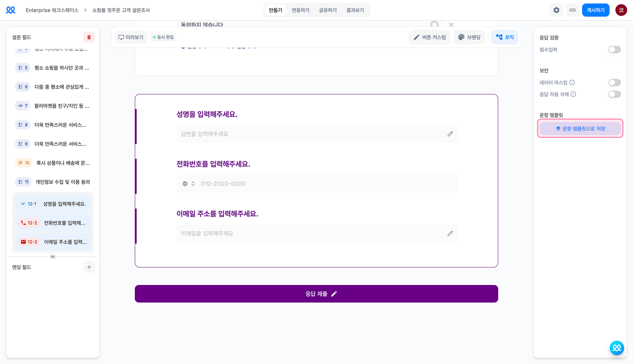Open country code selector in phone field

point(189,184)
